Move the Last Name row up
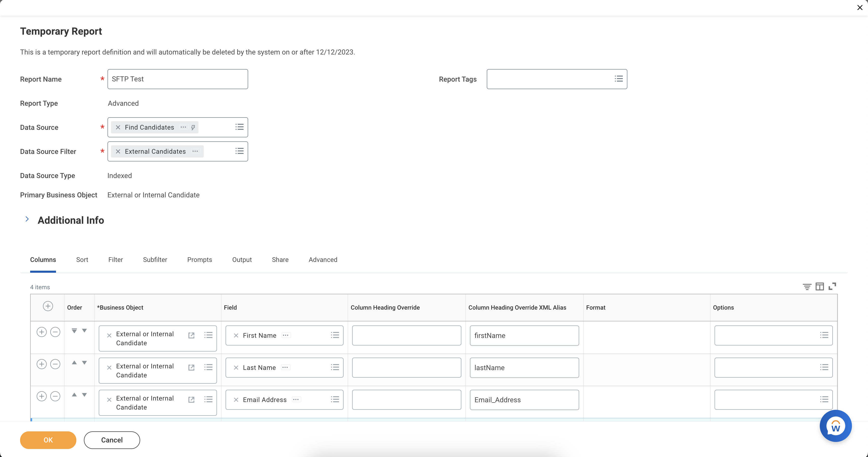Screen dimensions: 868x457 74,363
